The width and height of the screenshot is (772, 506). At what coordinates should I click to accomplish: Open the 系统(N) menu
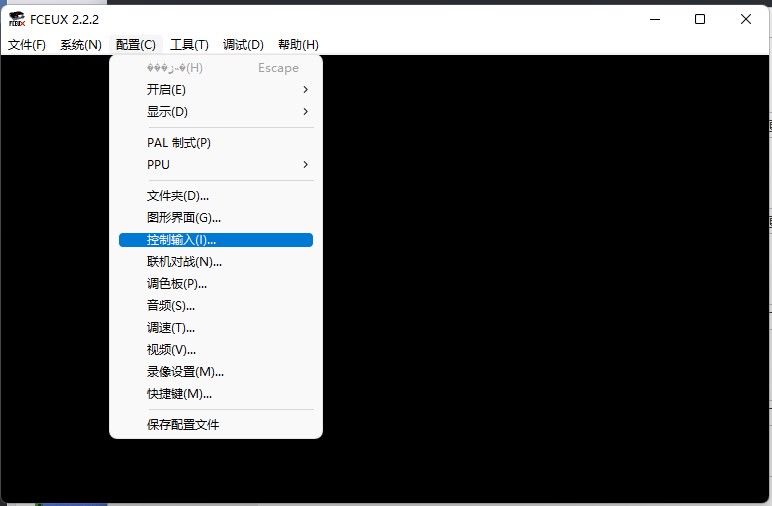point(81,45)
